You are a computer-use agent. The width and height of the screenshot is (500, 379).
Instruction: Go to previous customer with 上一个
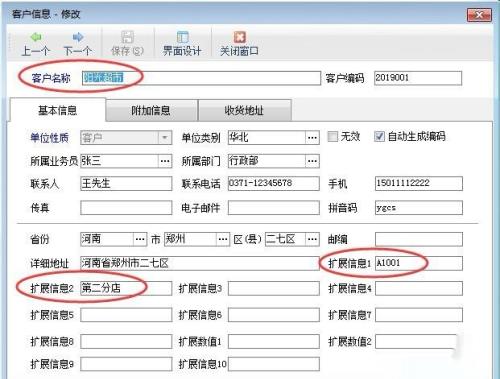(36, 44)
